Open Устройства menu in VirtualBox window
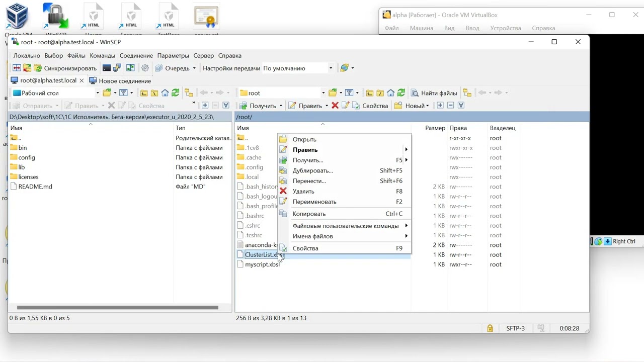The width and height of the screenshot is (644, 362). click(x=506, y=28)
